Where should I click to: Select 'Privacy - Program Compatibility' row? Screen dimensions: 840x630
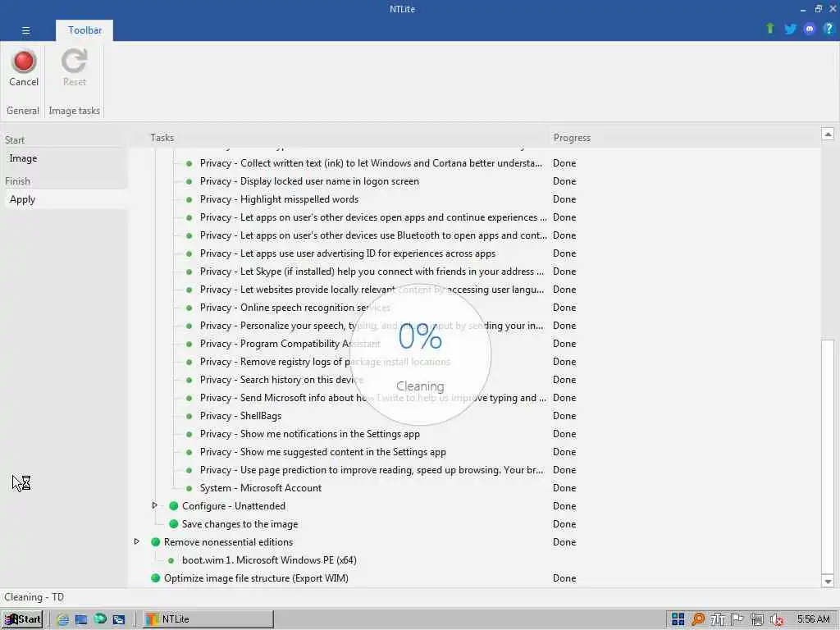pos(290,344)
